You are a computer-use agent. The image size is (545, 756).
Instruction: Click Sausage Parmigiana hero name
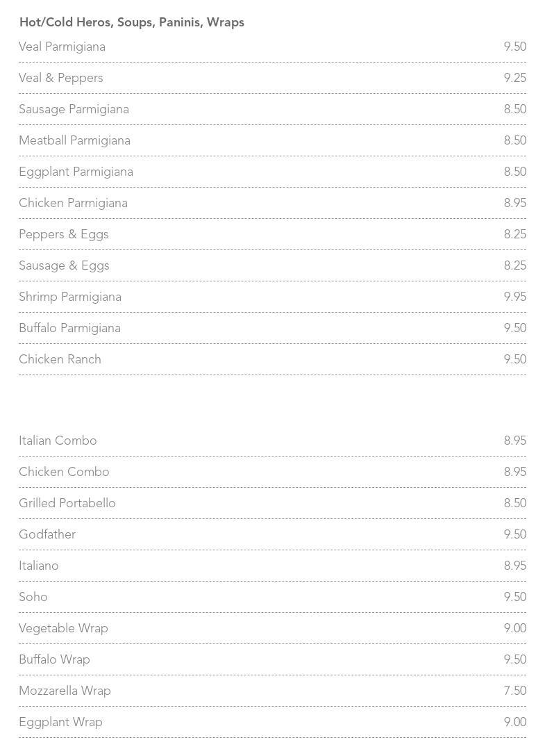coord(74,109)
